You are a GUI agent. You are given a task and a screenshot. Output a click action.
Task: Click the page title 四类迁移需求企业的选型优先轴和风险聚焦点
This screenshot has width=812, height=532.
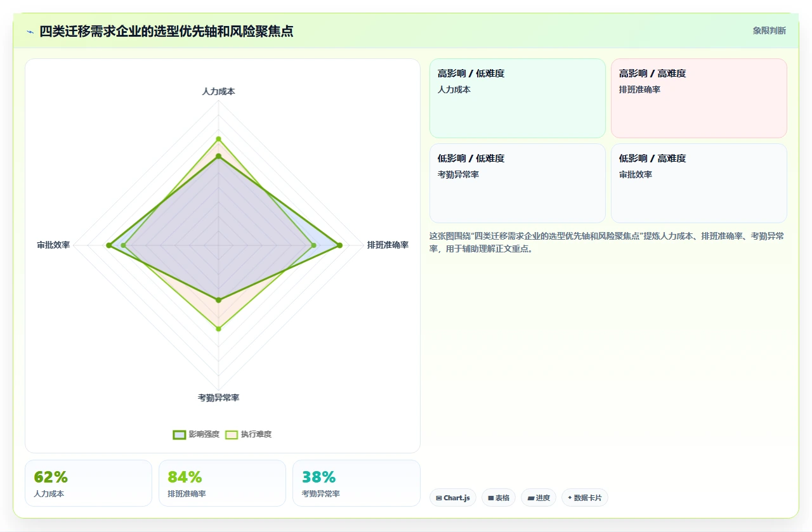tap(166, 31)
